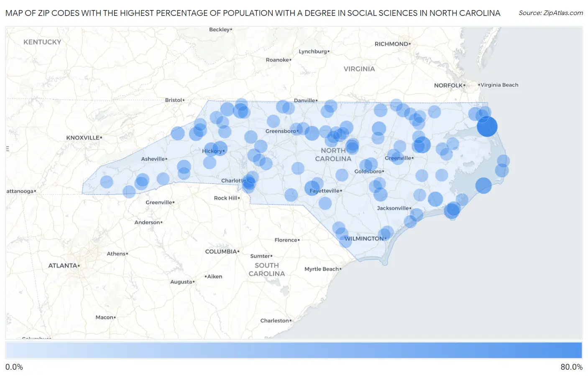Screen dimensions: 588x376
Task: Click the Source: ZipAtlas.com text
Action: tap(551, 13)
